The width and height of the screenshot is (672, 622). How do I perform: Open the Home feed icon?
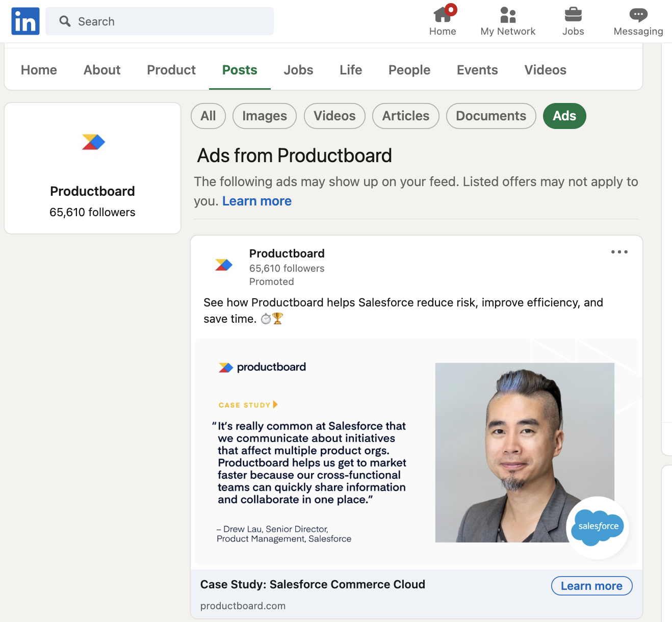442,15
